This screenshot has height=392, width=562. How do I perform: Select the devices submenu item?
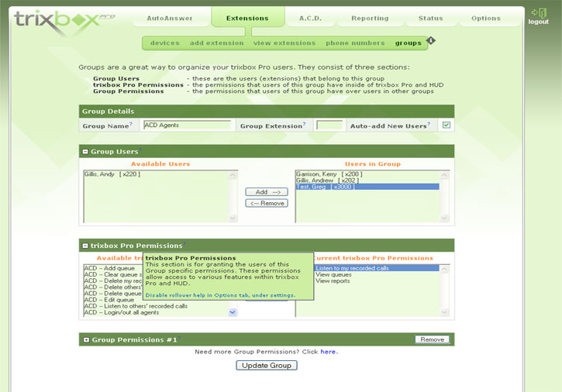[165, 43]
